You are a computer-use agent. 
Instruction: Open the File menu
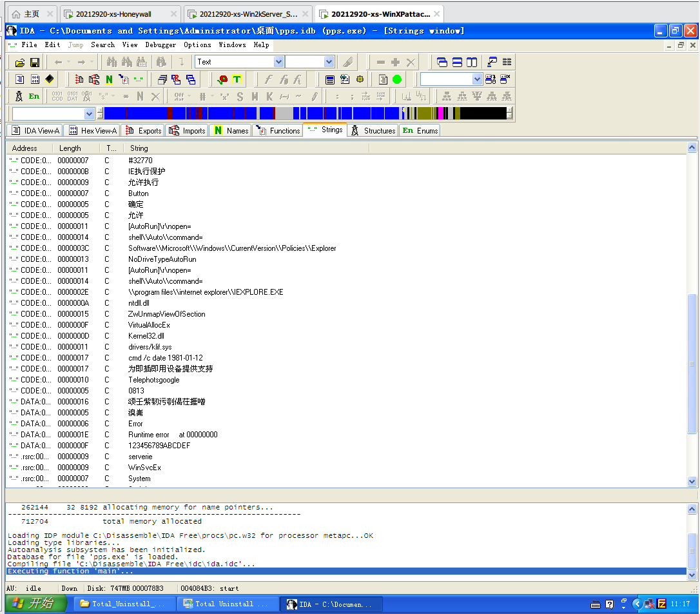(30, 45)
